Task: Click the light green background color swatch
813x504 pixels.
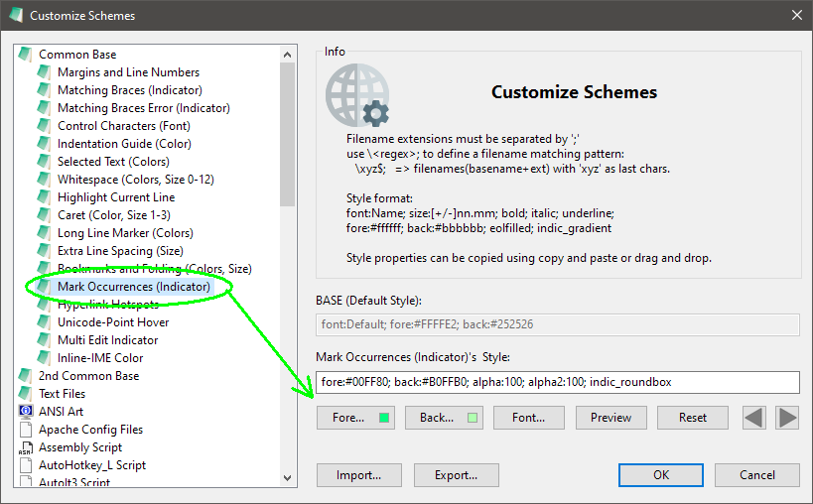Action: (x=473, y=418)
